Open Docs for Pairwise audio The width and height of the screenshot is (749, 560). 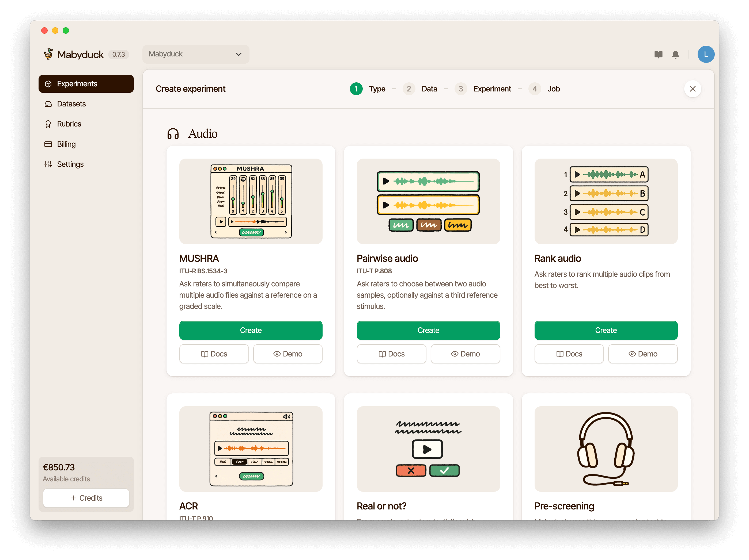(x=391, y=354)
